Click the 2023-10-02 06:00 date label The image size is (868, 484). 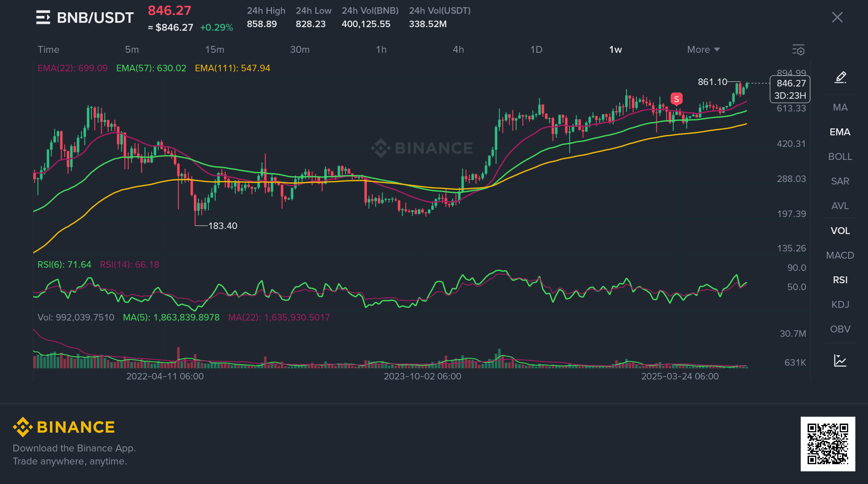422,376
